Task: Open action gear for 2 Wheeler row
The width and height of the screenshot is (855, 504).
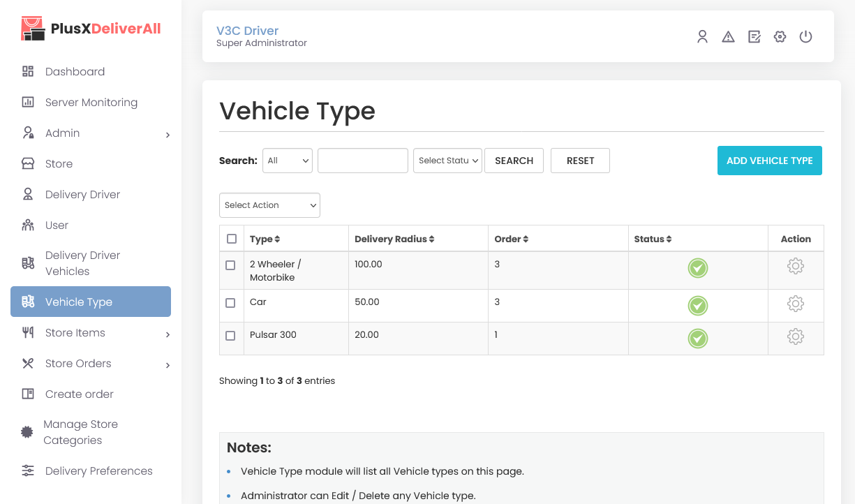Action: [796, 266]
